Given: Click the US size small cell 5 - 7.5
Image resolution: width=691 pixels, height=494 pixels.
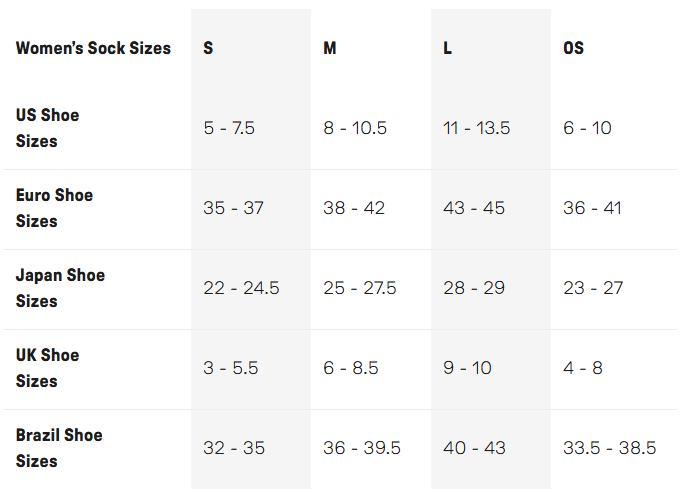Looking at the screenshot, I should coord(229,128).
